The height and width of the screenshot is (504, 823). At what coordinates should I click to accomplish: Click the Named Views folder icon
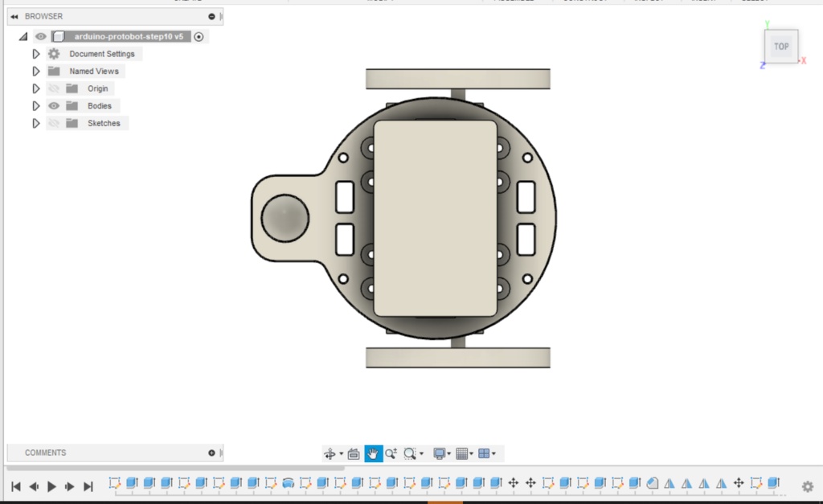[x=54, y=71]
